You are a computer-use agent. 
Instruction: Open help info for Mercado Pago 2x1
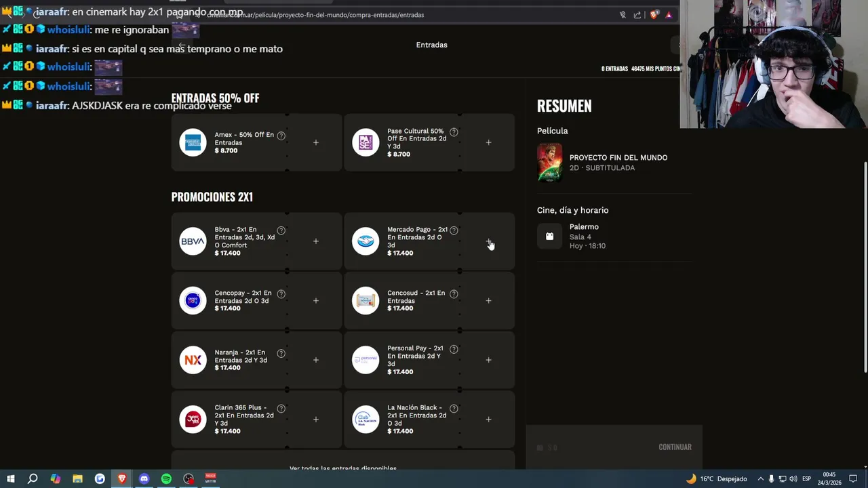(x=454, y=230)
